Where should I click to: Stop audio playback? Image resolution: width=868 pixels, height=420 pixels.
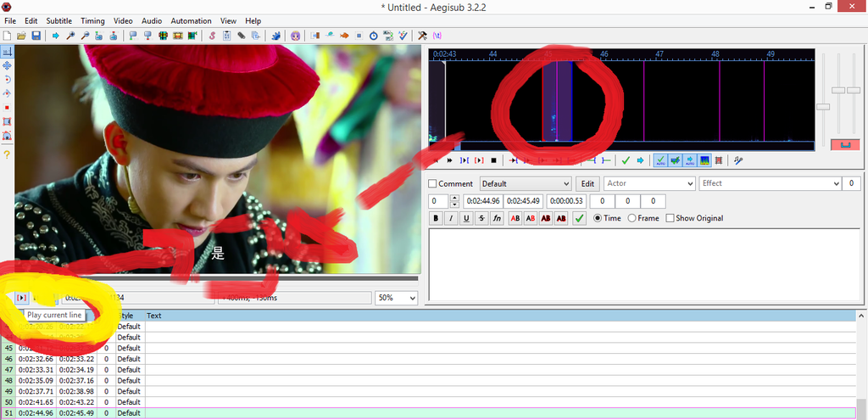494,160
